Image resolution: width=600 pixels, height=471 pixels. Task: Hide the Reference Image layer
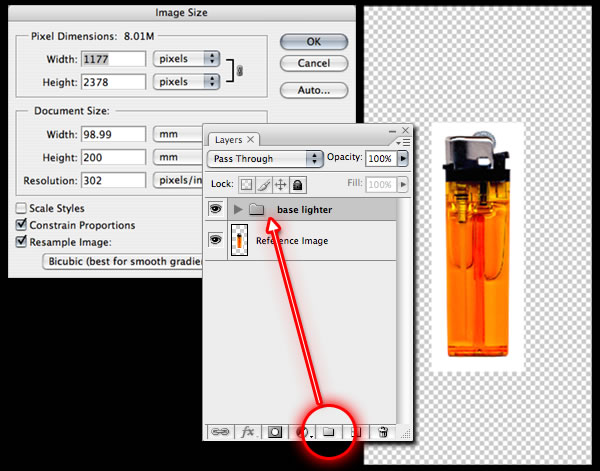[x=216, y=240]
